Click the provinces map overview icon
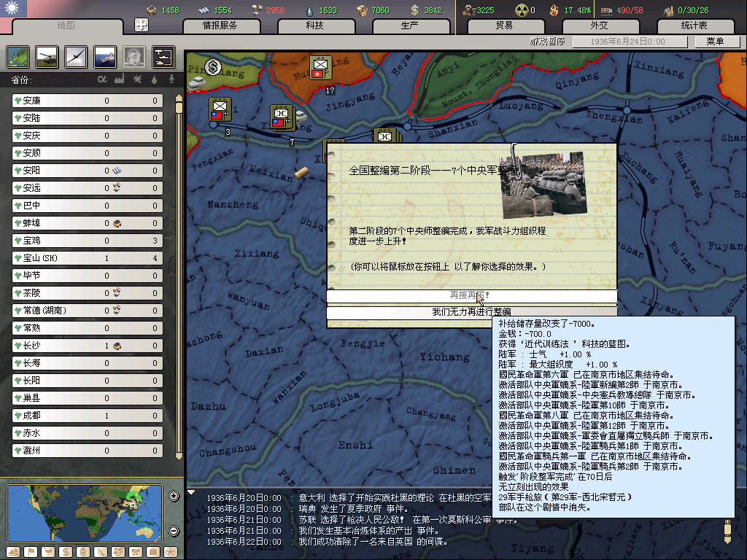Viewport: 747px width, 560px height. 18,56
